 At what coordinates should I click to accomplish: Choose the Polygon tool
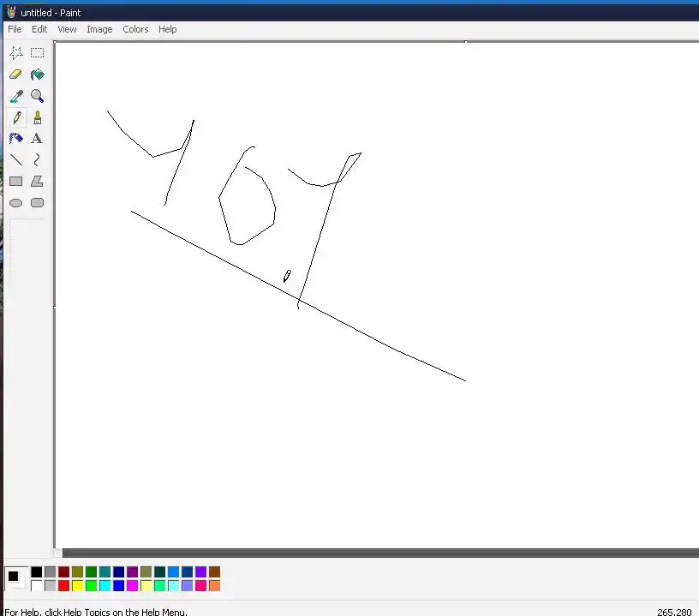click(37, 182)
